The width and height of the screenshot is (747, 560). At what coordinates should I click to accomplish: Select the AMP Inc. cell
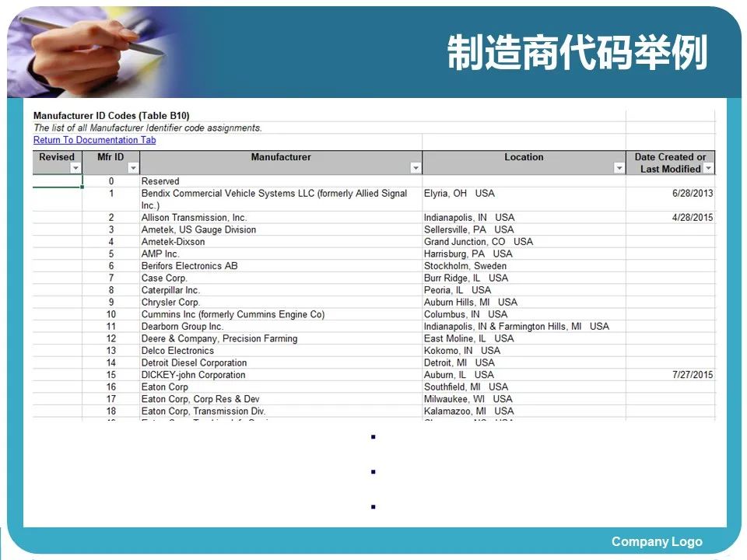281,254
